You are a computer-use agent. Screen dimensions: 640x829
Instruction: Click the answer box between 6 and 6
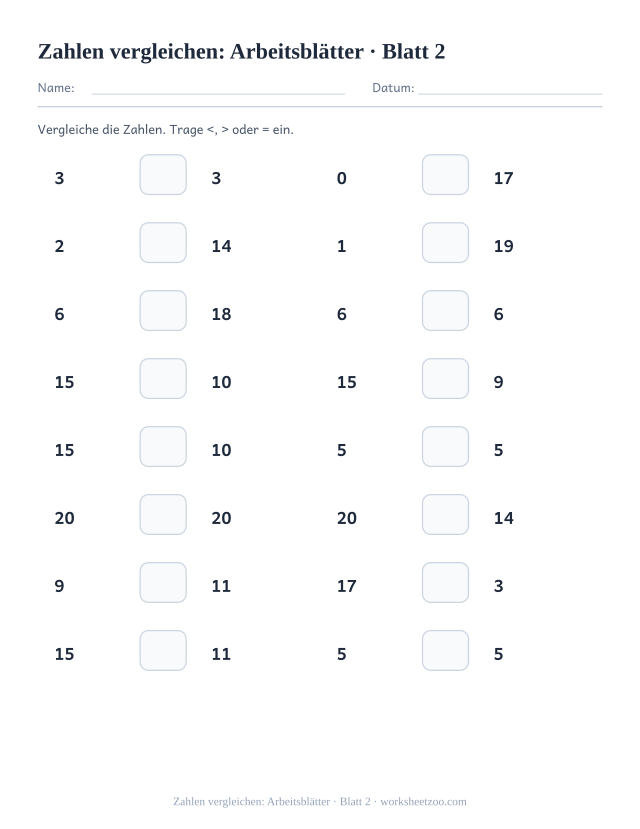[445, 310]
